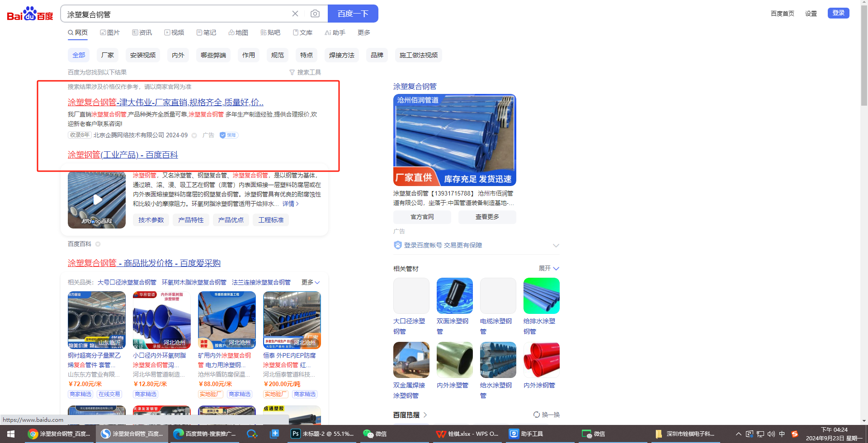Screen dimensions: 868x443
Task: Click the 产品特性 tag
Action: 191,220
